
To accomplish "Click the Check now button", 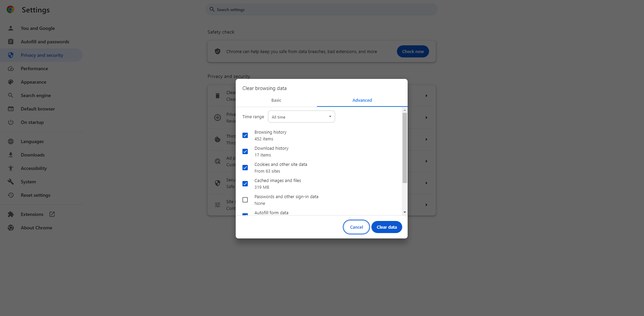I will click(413, 51).
